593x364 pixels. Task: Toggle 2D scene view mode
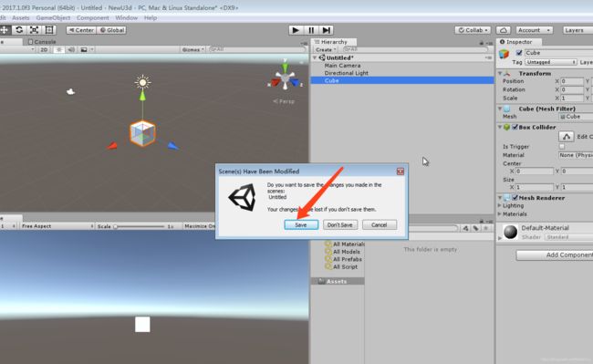point(45,49)
